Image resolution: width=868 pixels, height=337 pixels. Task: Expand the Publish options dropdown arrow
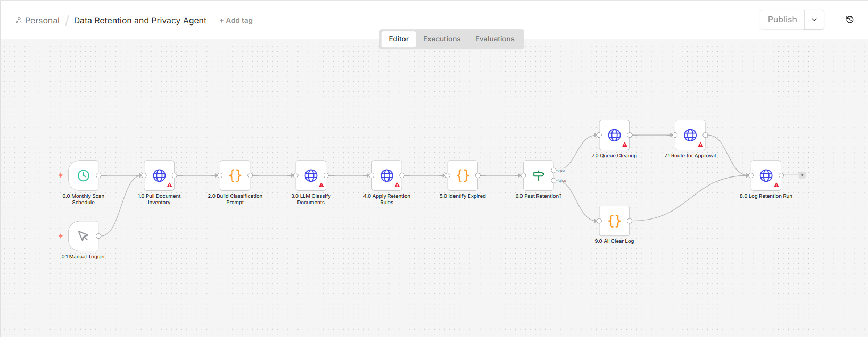814,20
